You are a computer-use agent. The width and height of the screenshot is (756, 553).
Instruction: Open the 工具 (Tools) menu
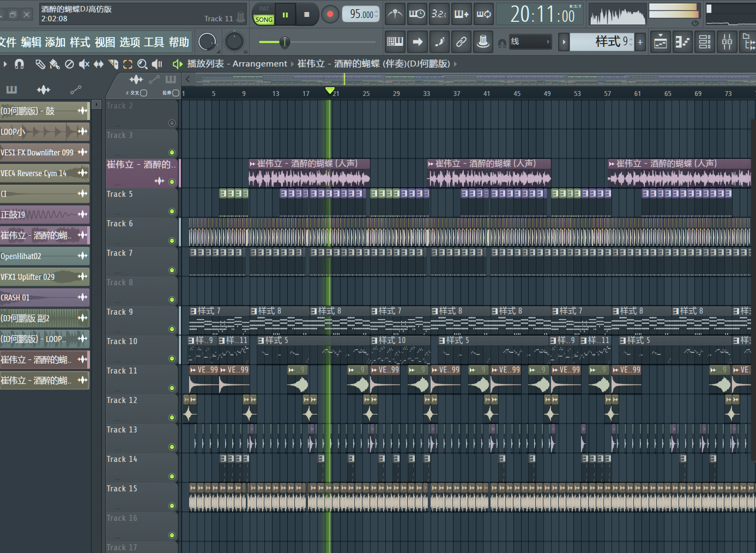click(x=154, y=42)
